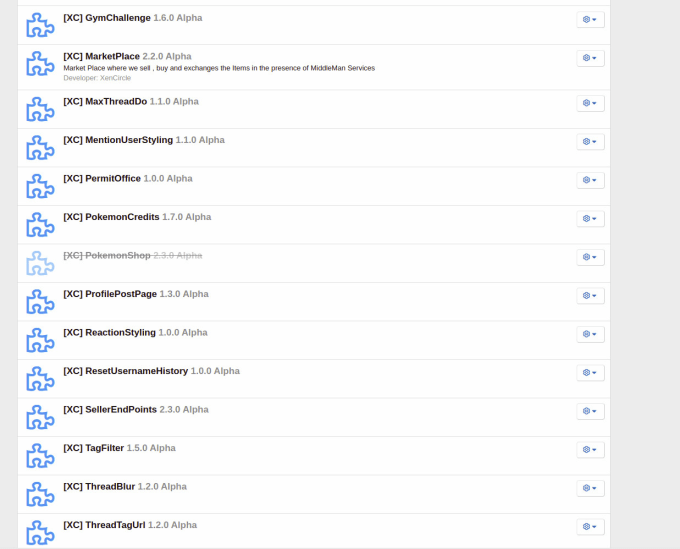Click the puzzle icon for ThreadBlur add-on
This screenshot has height=549, width=680.
(40, 494)
